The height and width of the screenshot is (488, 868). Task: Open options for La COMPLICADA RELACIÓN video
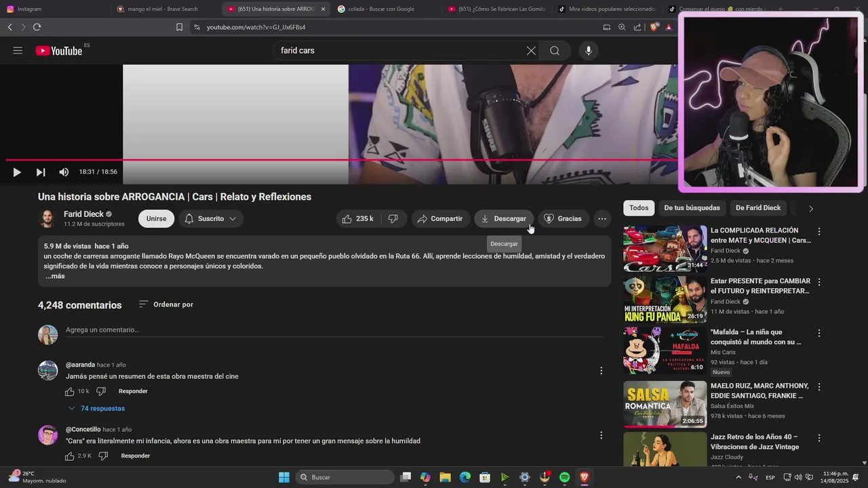[819, 231]
